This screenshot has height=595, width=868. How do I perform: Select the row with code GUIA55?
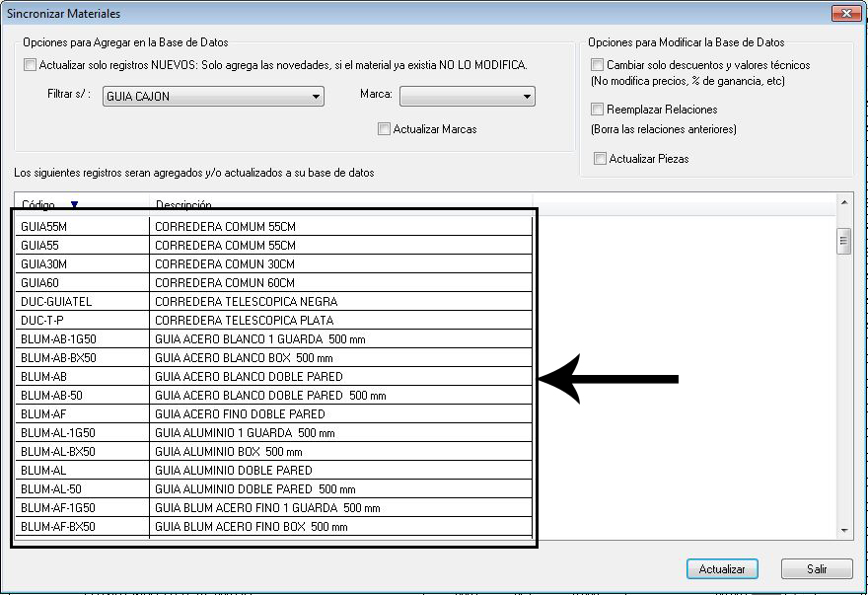(274, 246)
